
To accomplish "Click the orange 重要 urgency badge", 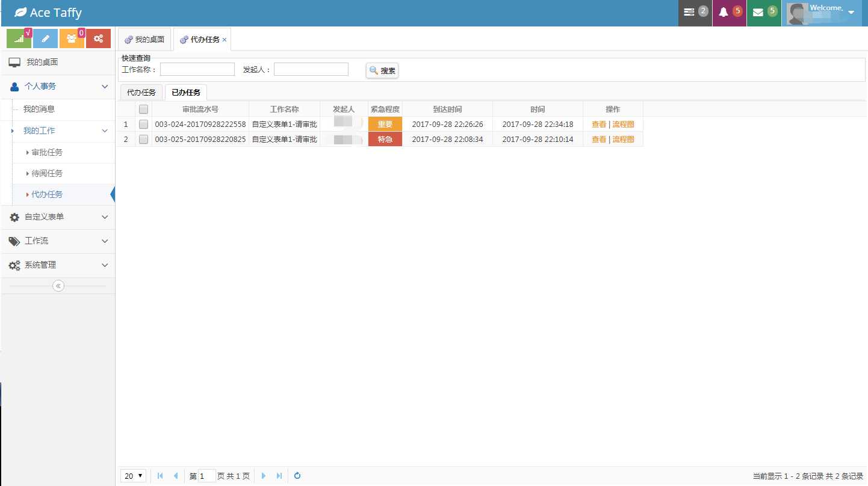I will (x=385, y=125).
